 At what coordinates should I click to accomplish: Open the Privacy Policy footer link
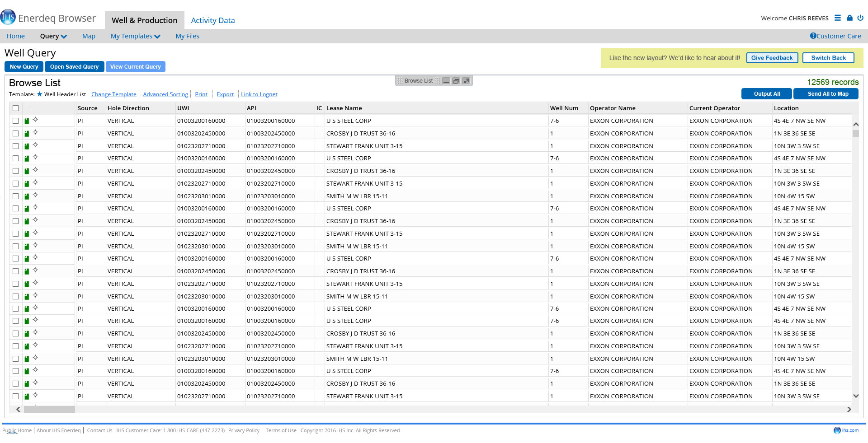coord(244,430)
